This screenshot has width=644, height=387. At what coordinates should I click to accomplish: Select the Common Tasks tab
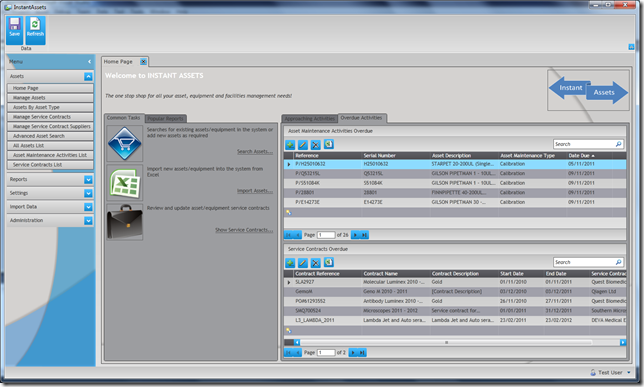click(124, 118)
